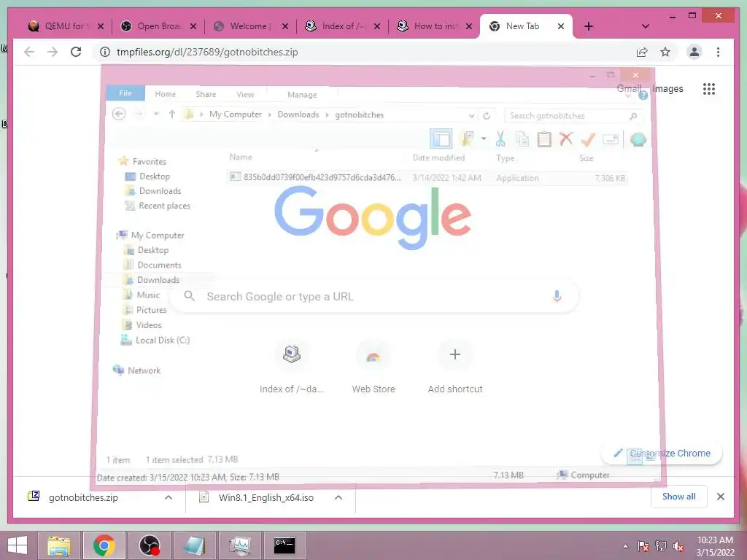Start voice search with microphone icon
The width and height of the screenshot is (747, 560).
557,296
